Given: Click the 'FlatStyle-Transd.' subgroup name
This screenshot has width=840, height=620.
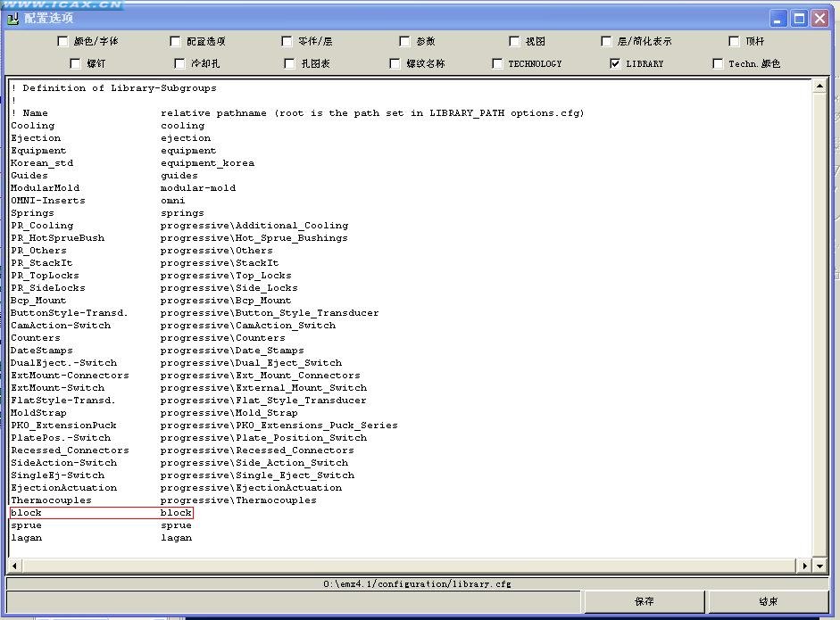Looking at the screenshot, I should [63, 401].
